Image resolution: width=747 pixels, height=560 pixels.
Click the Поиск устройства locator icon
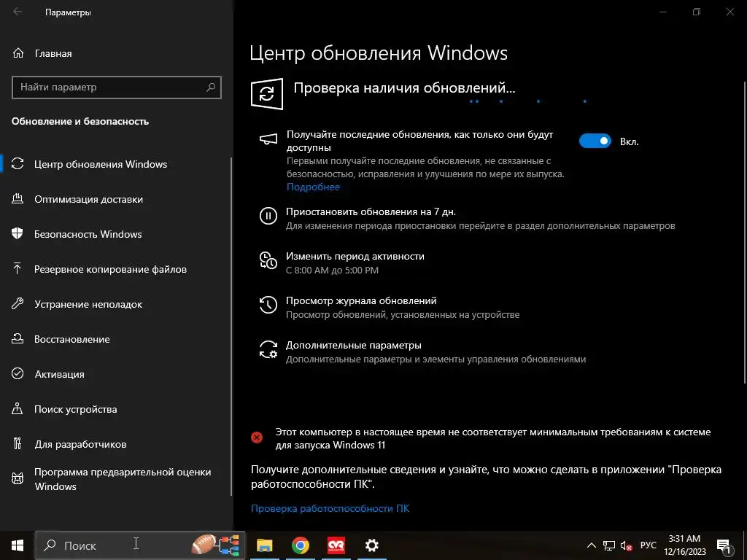[x=18, y=409]
